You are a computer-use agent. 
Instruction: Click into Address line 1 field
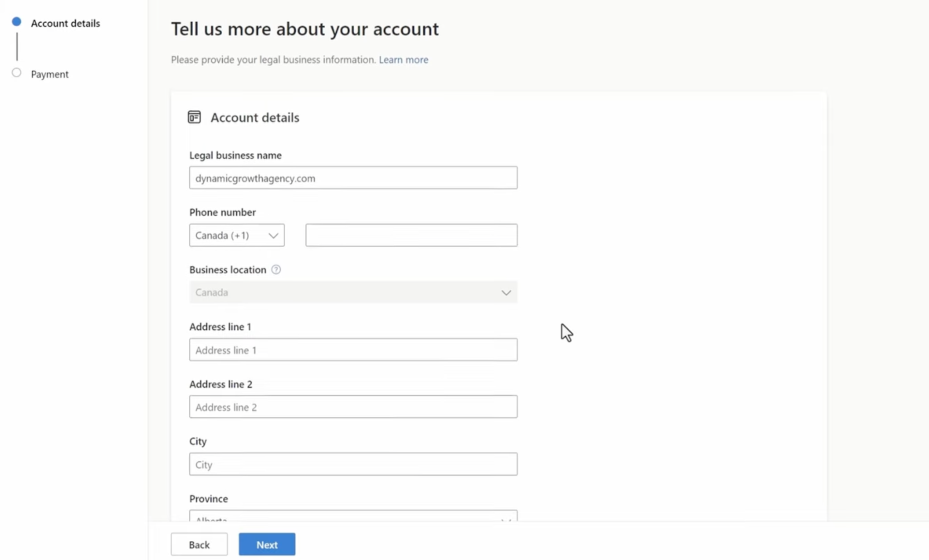(353, 350)
